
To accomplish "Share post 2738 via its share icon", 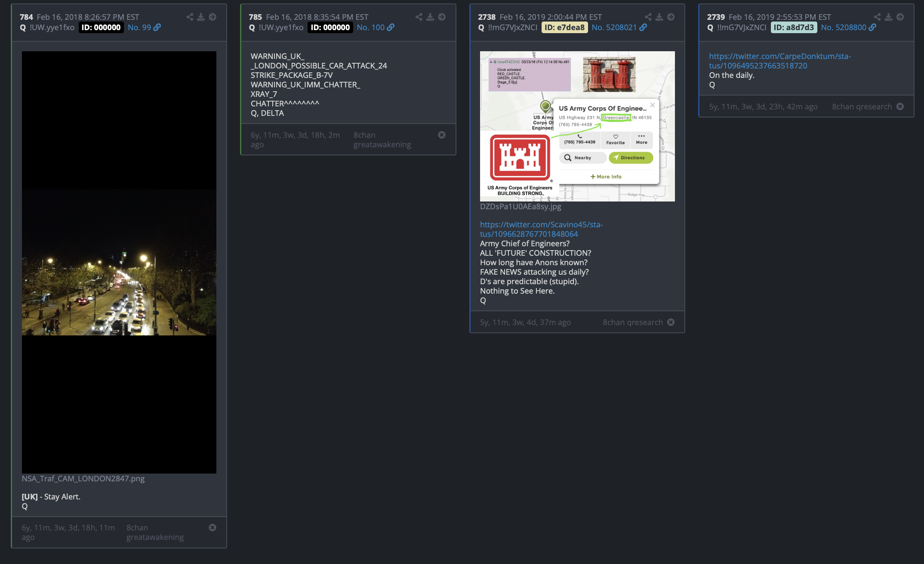I will 648,17.
